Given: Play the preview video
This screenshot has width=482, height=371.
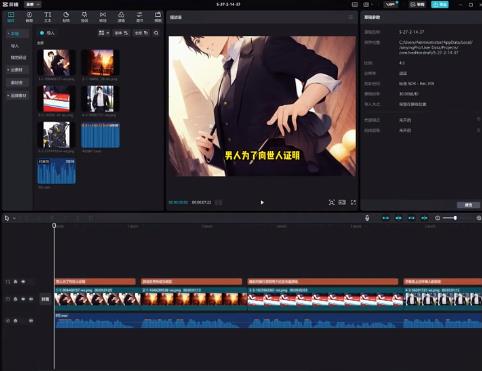Looking at the screenshot, I should point(262,202).
